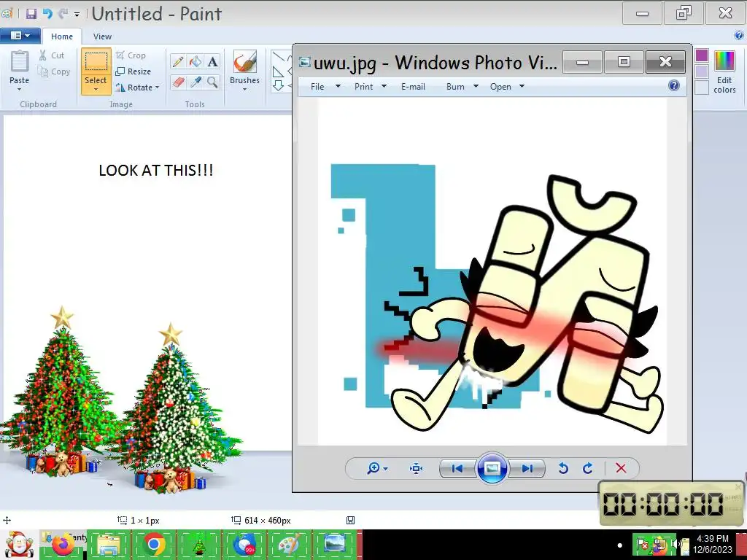
Task: Open the Santa Start button
Action: (x=18, y=545)
